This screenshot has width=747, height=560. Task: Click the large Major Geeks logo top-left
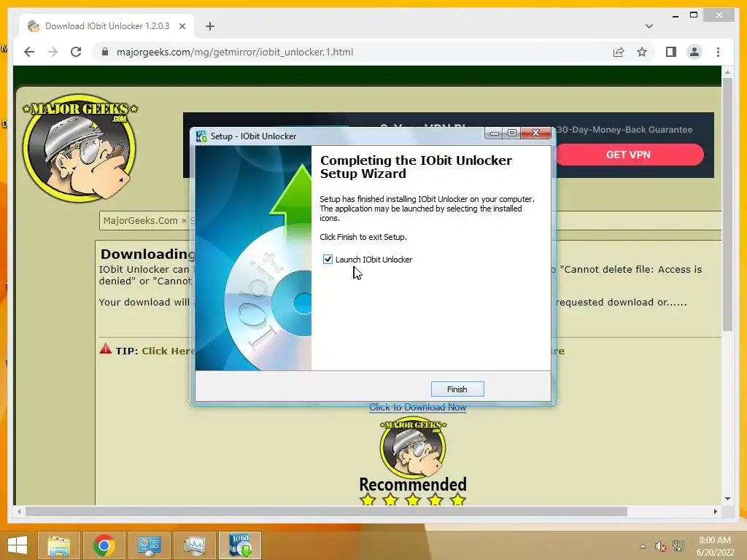point(80,147)
